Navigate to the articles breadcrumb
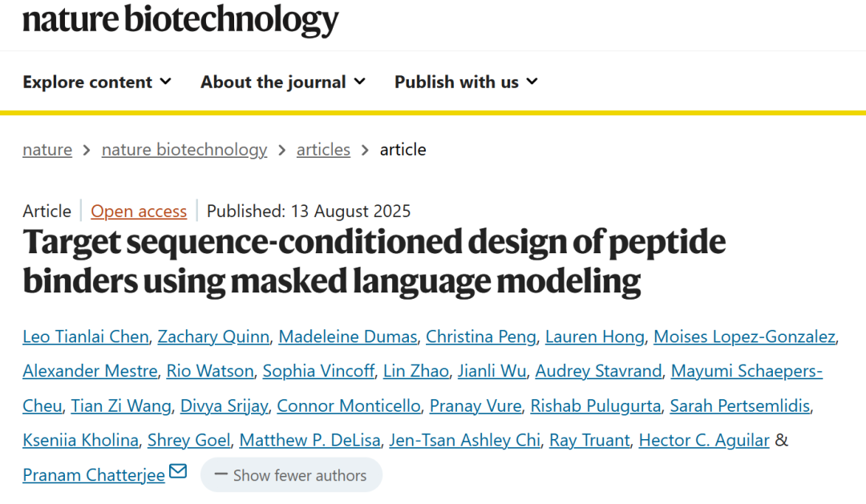The height and width of the screenshot is (504, 866). (x=323, y=150)
